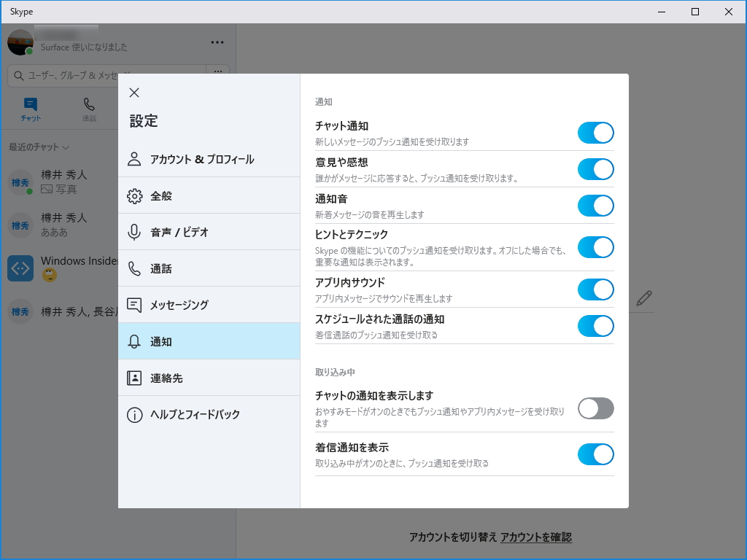This screenshot has width=747, height=560.
Task: Select the 通知 bell settings icon
Action: tap(135, 341)
